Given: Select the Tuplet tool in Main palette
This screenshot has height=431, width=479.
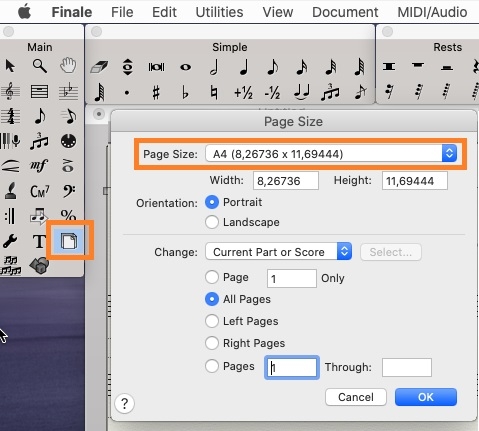Looking at the screenshot, I should [39, 141].
